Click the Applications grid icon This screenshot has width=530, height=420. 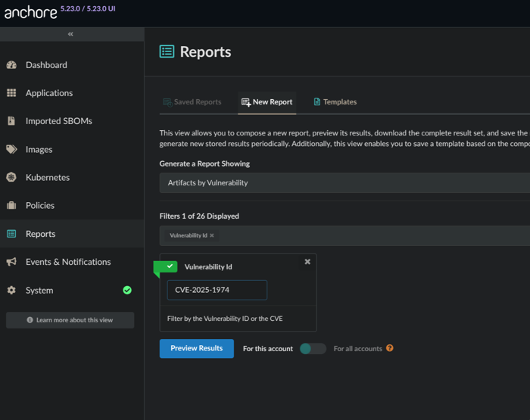click(x=11, y=93)
